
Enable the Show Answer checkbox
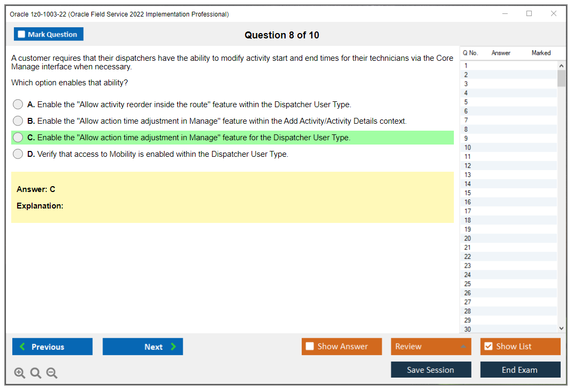[310, 346]
